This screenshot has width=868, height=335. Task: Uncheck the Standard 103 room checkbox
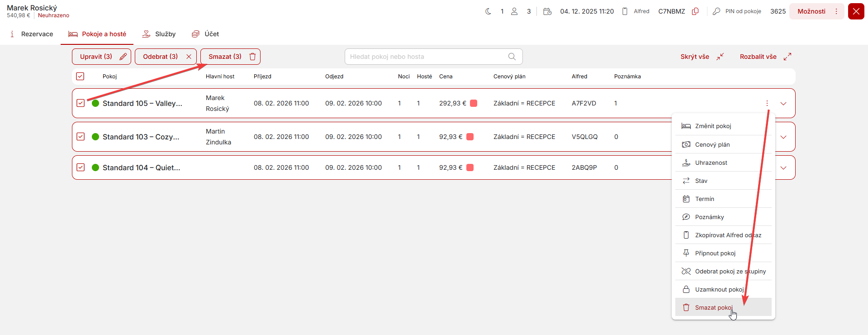(x=81, y=137)
